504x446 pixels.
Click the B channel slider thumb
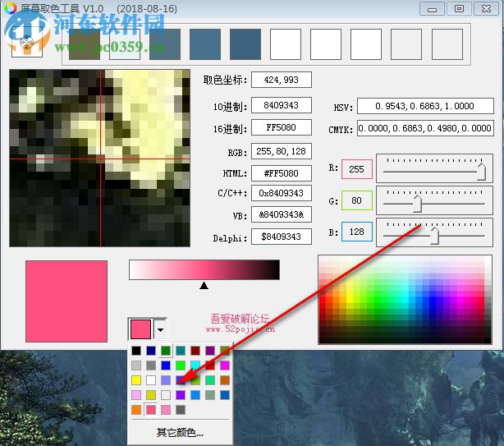pos(434,236)
